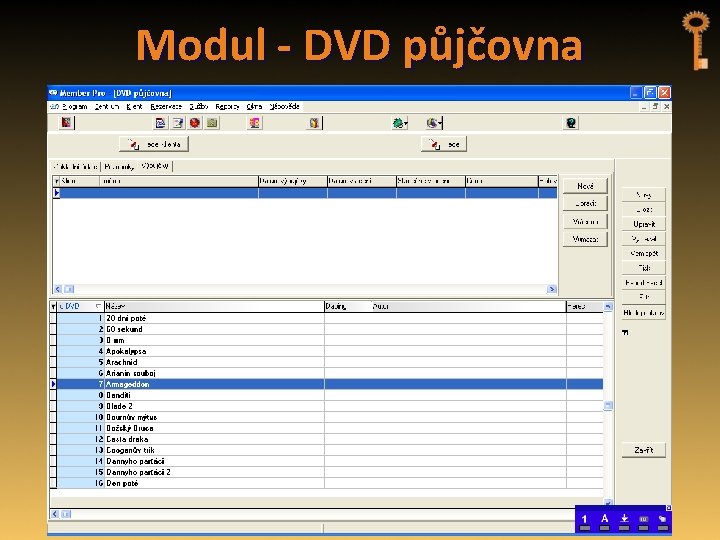Open the Program menu
The width and height of the screenshot is (720, 540).
point(74,107)
